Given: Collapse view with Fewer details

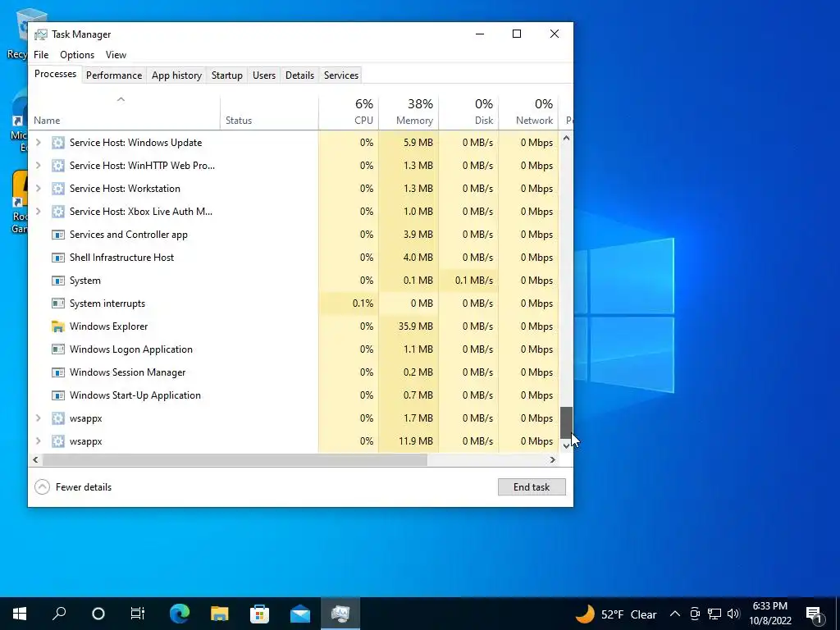Looking at the screenshot, I should 73,487.
